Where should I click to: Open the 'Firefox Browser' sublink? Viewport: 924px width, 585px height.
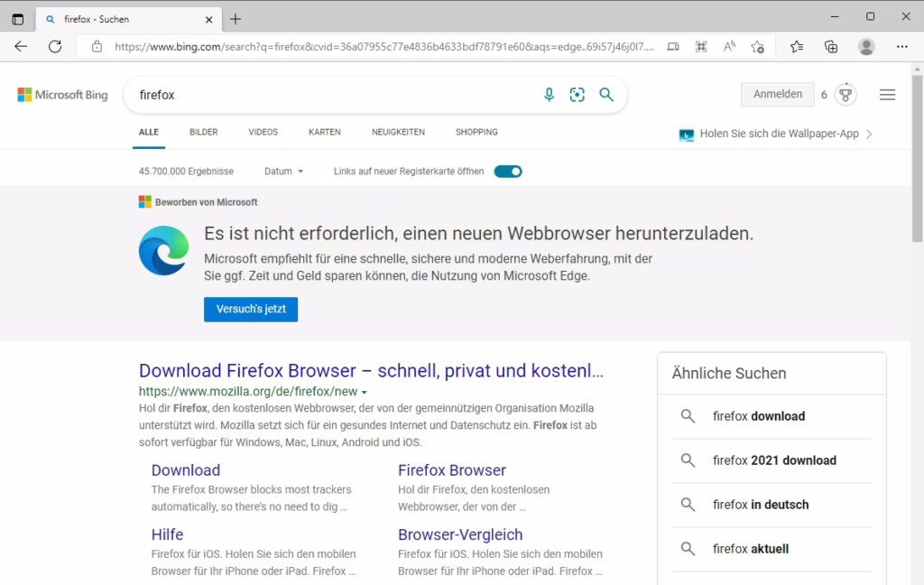(452, 470)
